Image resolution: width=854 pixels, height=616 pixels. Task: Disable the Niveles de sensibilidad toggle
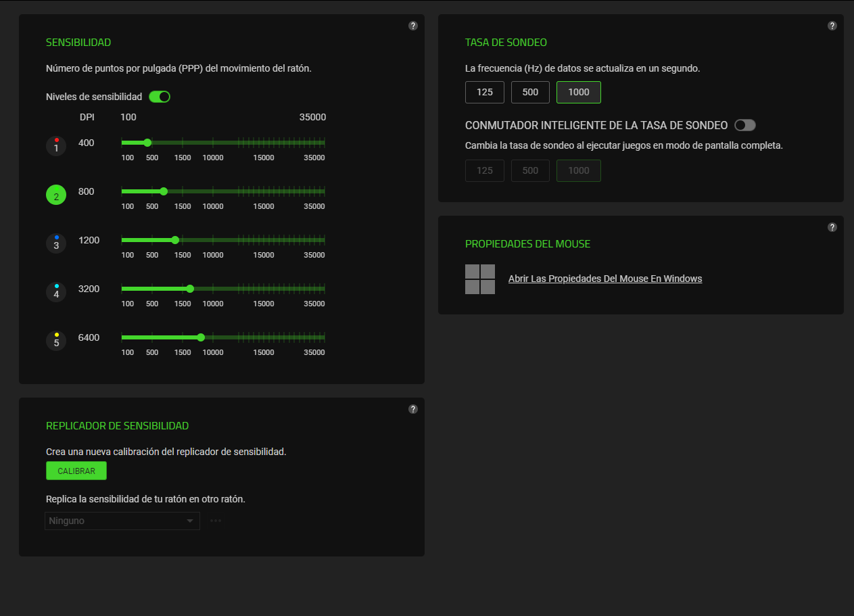pyautogui.click(x=160, y=97)
